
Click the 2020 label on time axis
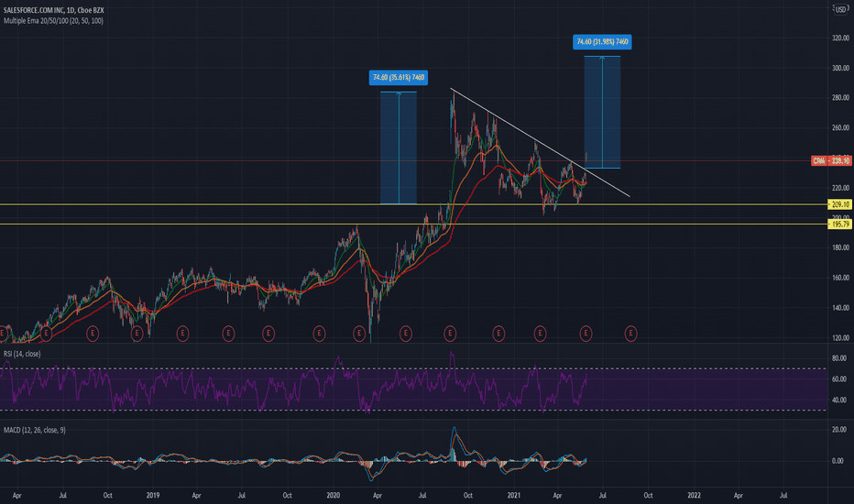[334, 495]
